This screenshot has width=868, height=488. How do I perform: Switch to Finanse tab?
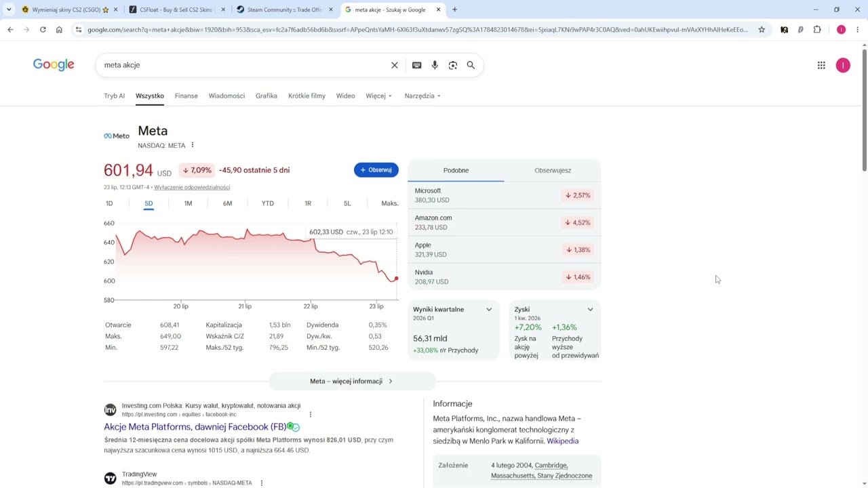tap(186, 96)
